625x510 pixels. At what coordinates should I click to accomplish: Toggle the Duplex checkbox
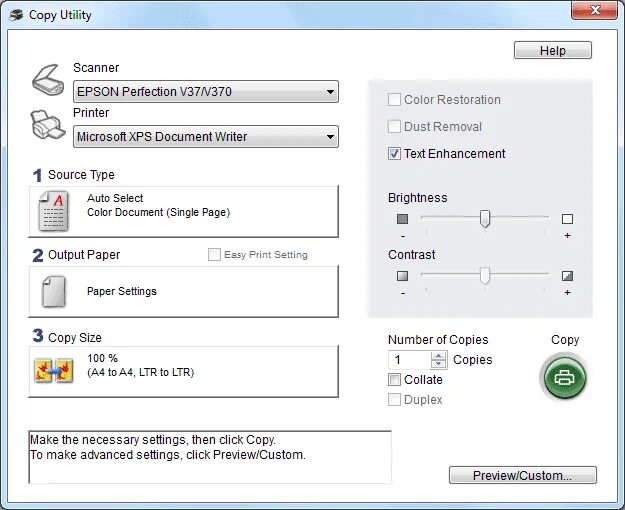coord(394,400)
